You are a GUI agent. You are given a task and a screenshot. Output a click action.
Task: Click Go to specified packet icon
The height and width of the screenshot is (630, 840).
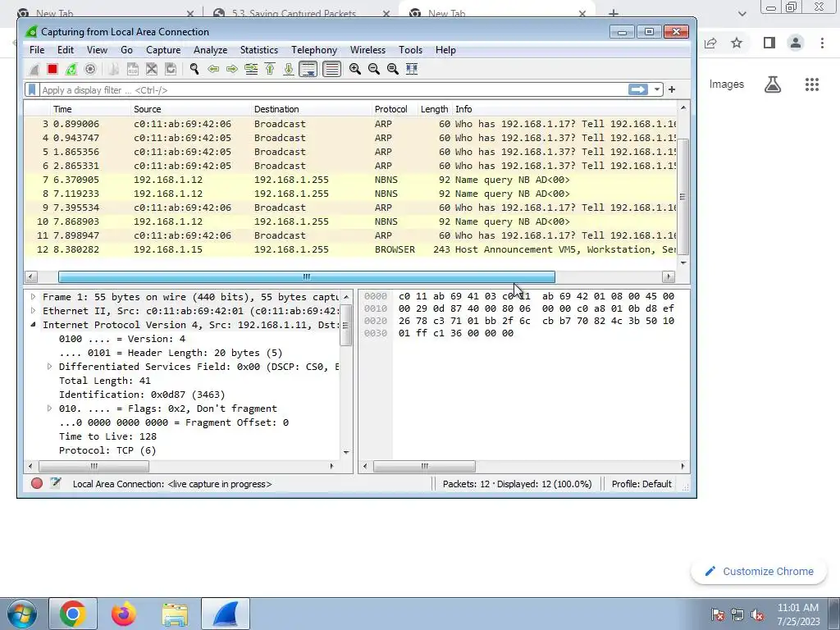(251, 69)
